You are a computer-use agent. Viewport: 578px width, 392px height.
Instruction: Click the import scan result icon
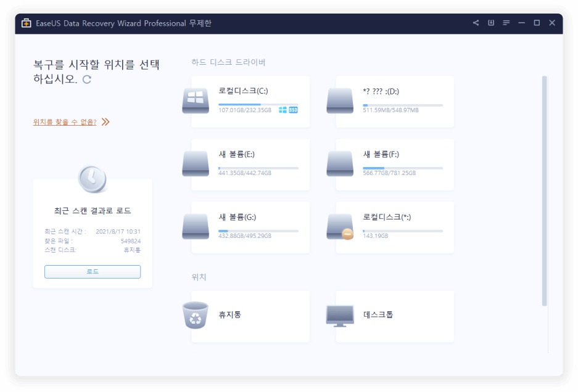tap(491, 23)
